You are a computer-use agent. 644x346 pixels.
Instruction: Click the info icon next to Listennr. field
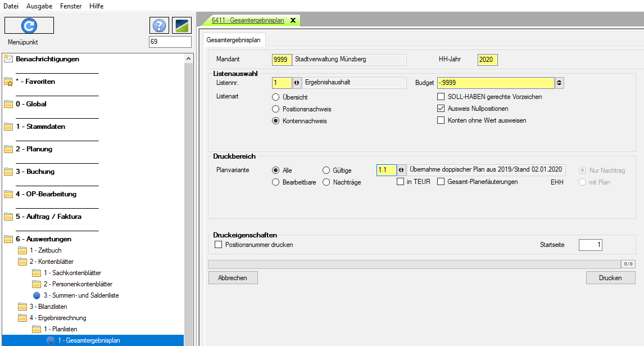click(x=297, y=83)
